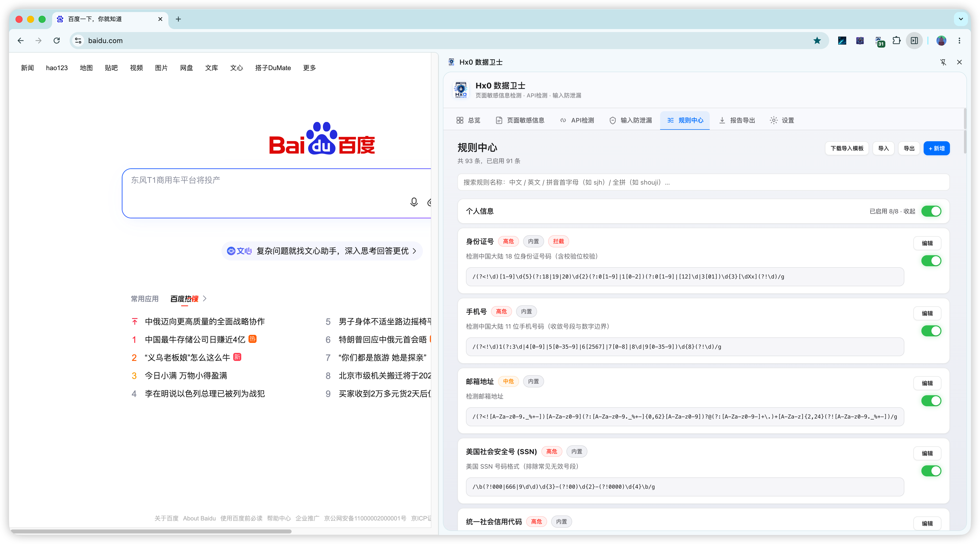
Task: Click 关于百度 footer link
Action: pyautogui.click(x=166, y=518)
